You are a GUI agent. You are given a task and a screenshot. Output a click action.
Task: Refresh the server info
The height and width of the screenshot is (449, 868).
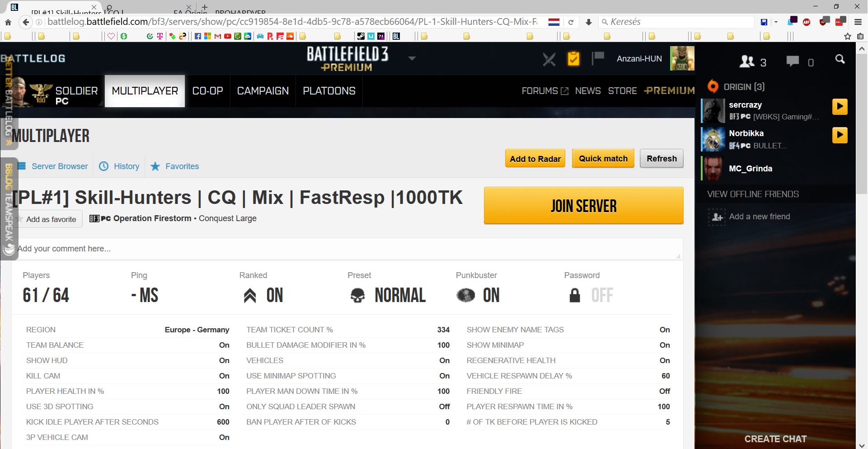click(x=662, y=159)
